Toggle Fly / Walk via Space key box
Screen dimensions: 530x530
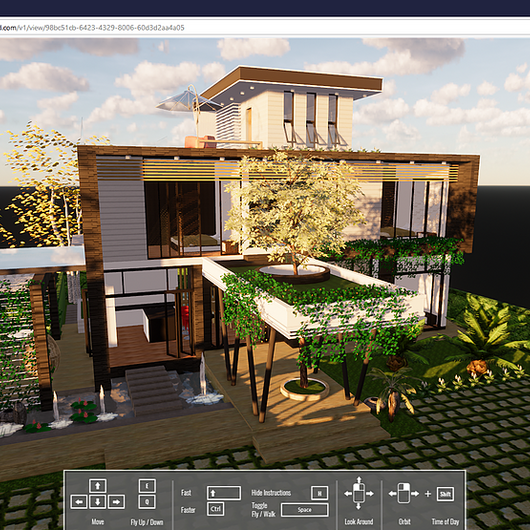(x=305, y=510)
